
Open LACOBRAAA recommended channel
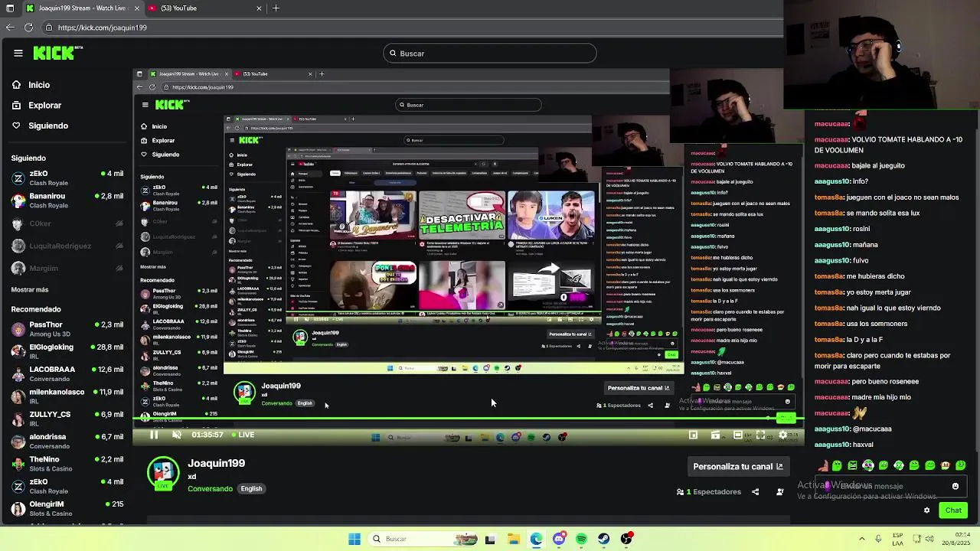coord(67,373)
